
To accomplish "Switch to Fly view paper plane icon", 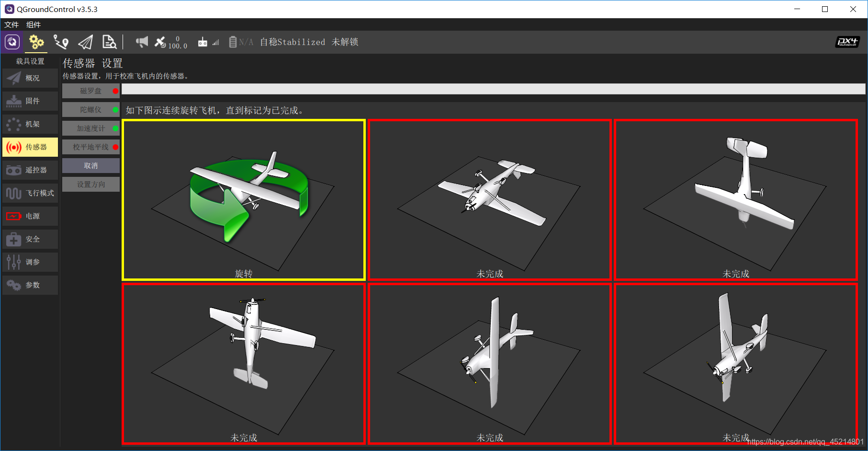I will 85,42.
